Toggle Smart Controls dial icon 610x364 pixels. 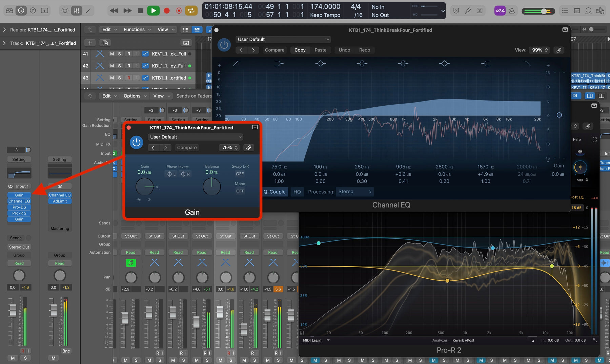pos(65,10)
